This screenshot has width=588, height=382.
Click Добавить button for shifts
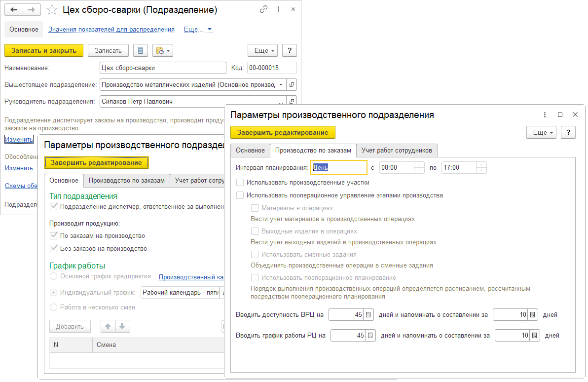coord(70,326)
